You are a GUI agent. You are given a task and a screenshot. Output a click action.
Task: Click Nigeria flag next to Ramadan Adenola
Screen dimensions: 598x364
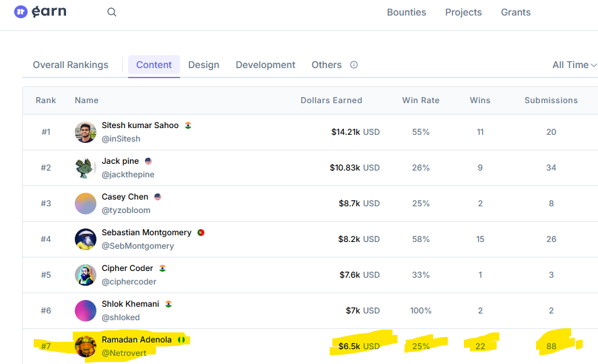coord(181,340)
